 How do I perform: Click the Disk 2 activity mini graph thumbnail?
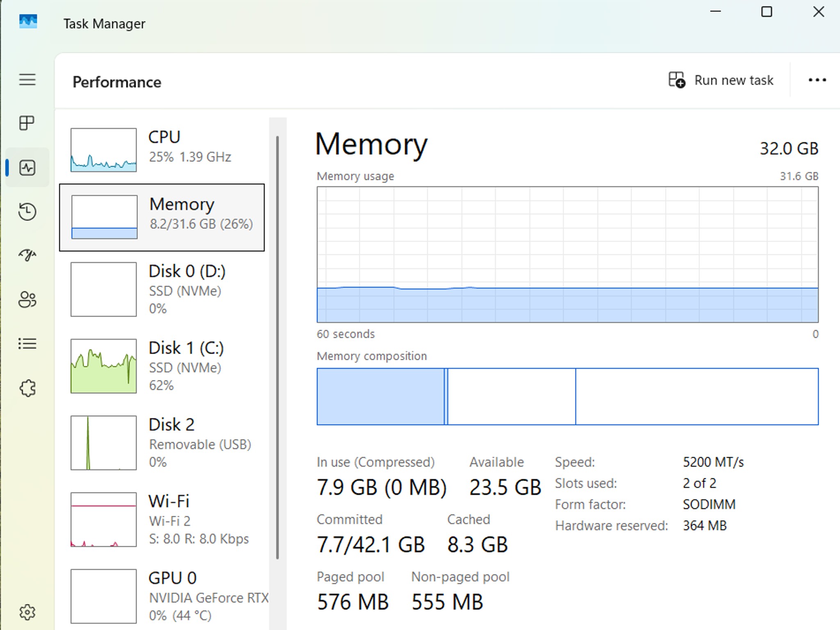(x=104, y=443)
